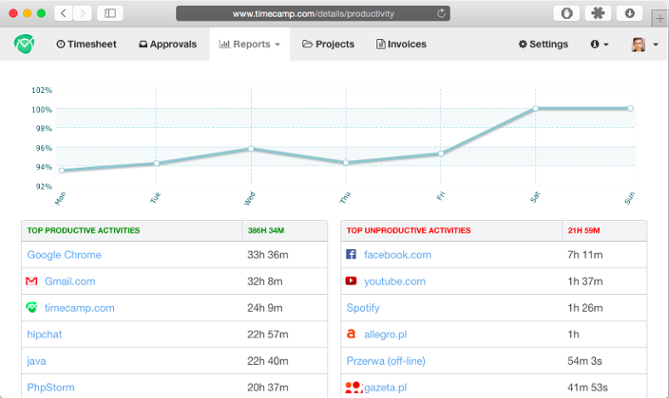669x398 pixels.
Task: Click the Thursday chart data point
Action: [x=346, y=163]
